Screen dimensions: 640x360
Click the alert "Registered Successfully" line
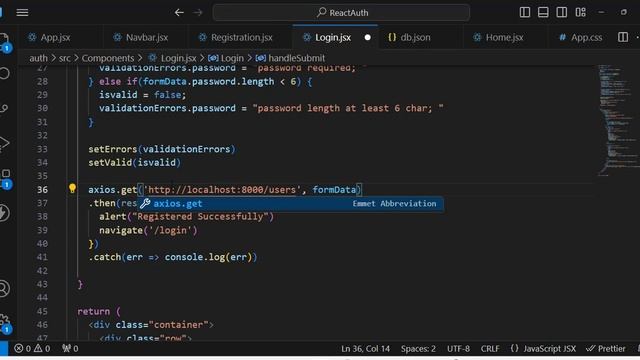click(x=187, y=217)
